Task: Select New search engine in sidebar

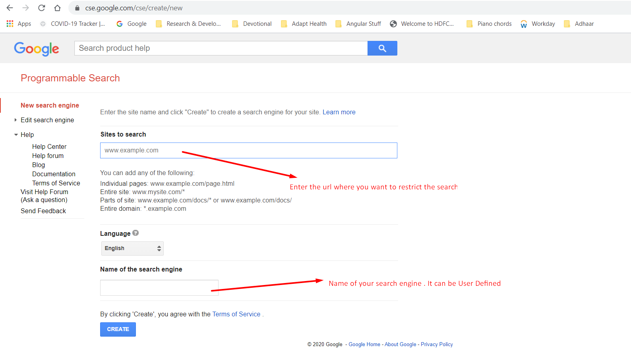Action: pyautogui.click(x=50, y=105)
